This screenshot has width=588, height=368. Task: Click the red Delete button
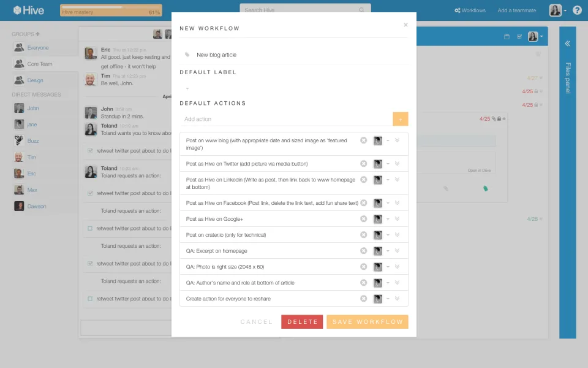302,322
